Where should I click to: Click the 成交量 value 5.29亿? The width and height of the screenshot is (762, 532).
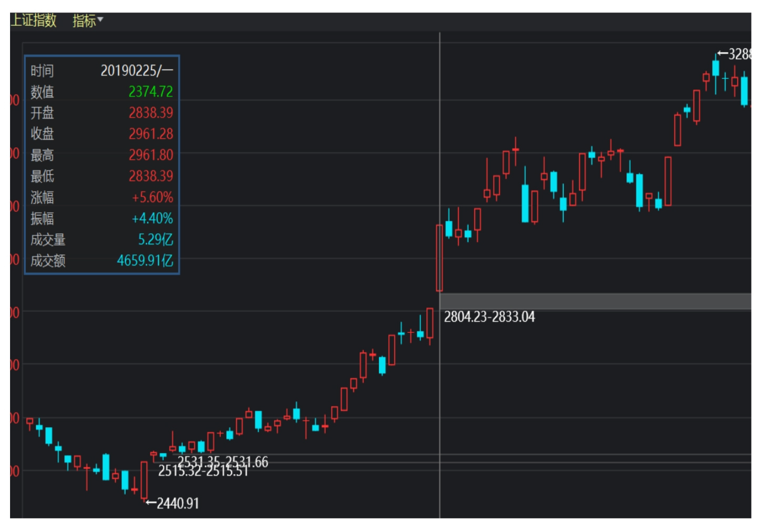pos(155,239)
